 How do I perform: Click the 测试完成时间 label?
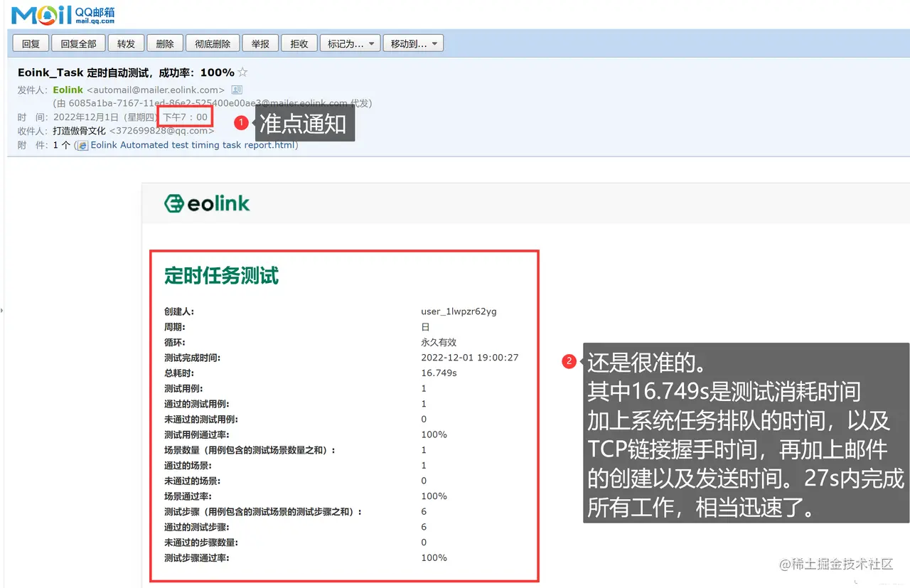click(192, 358)
